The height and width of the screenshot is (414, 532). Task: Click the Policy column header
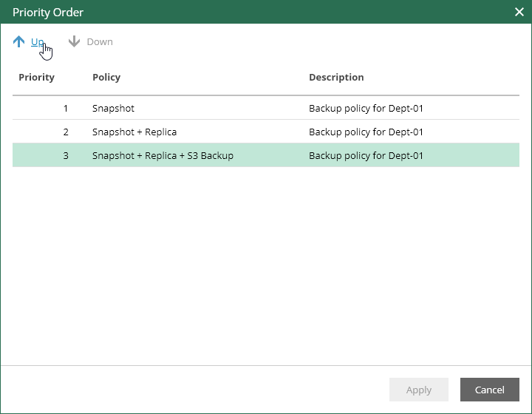(x=106, y=78)
